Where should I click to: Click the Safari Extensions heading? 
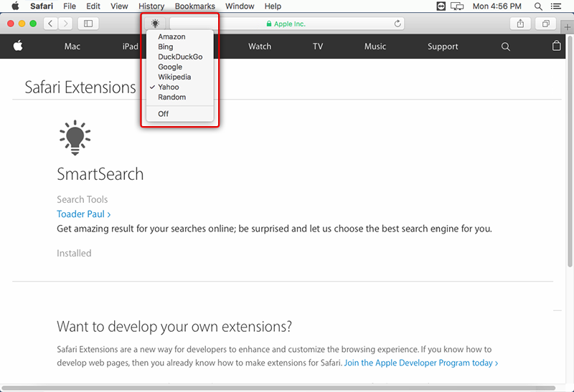[x=80, y=87]
